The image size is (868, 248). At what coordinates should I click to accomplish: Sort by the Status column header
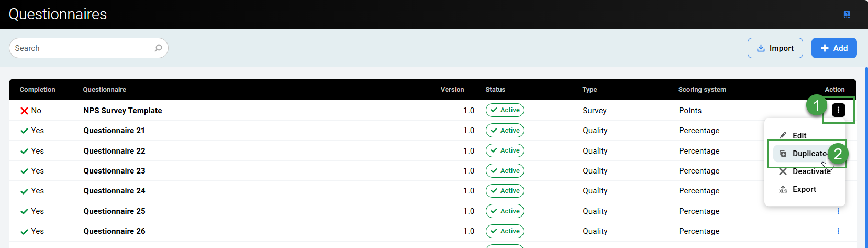pos(495,90)
